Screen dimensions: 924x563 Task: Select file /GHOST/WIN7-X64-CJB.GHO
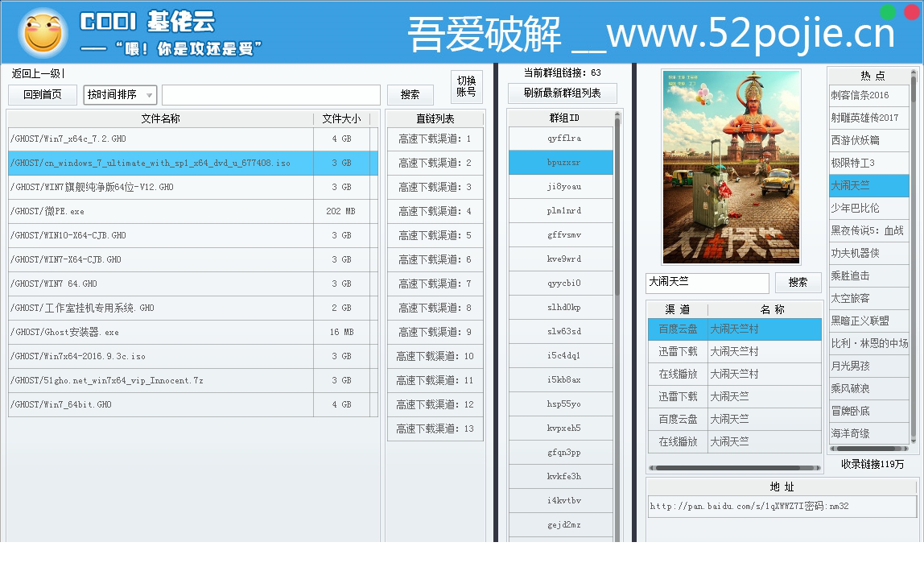(x=192, y=260)
